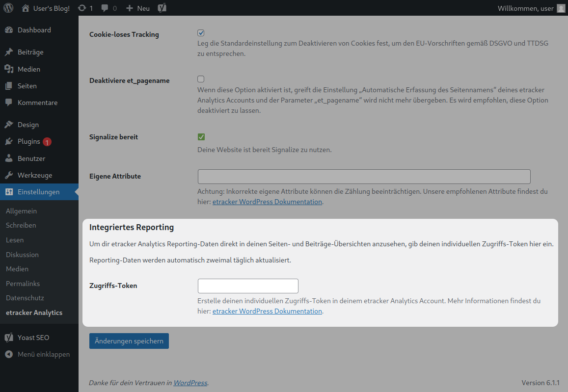Open etracker WordPress Dokumentation link under Zugriffs-Token

point(268,311)
